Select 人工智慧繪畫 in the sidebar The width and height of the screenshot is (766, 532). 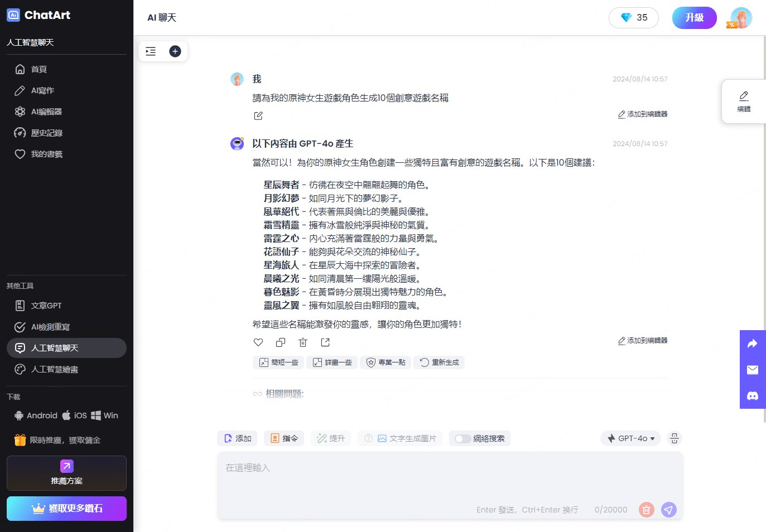(54, 369)
